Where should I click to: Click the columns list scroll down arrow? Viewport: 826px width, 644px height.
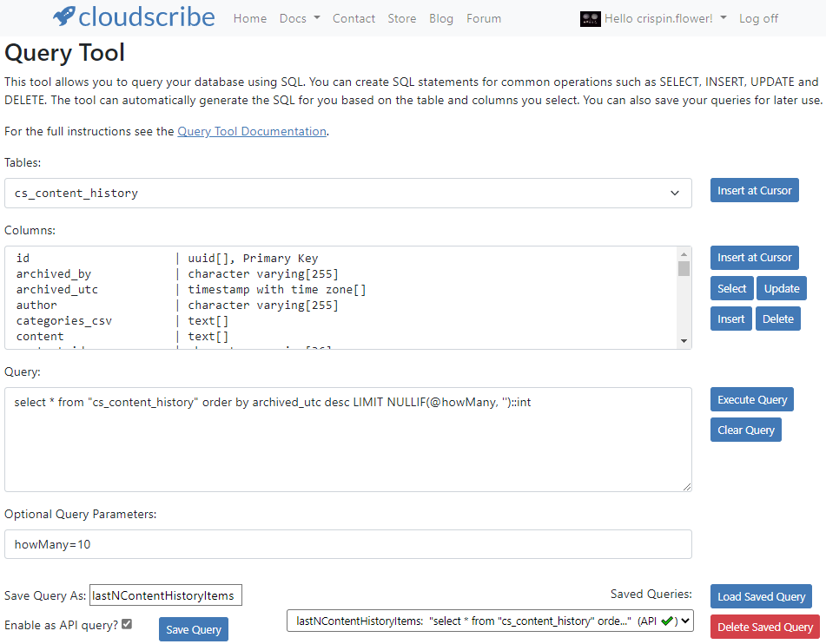[684, 341]
